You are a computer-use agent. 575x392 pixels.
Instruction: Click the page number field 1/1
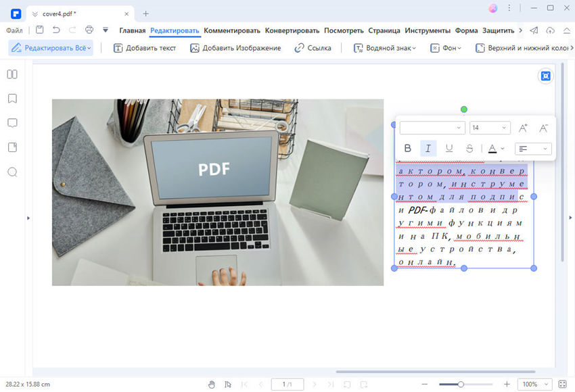pyautogui.click(x=287, y=385)
